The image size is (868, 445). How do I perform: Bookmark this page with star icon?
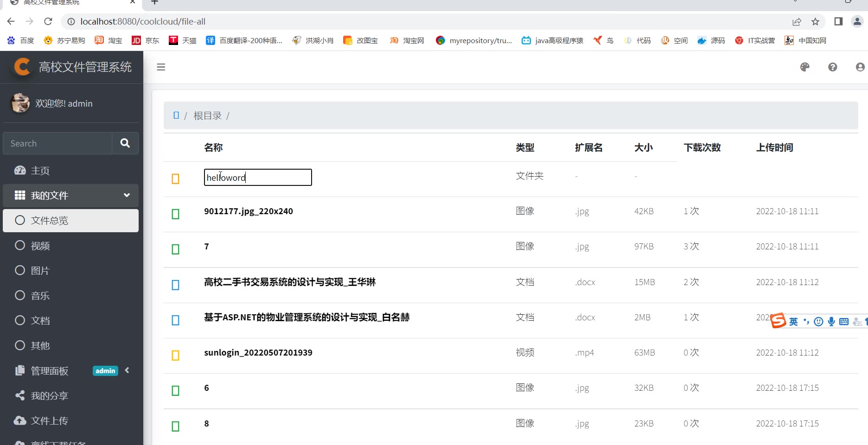click(x=815, y=21)
